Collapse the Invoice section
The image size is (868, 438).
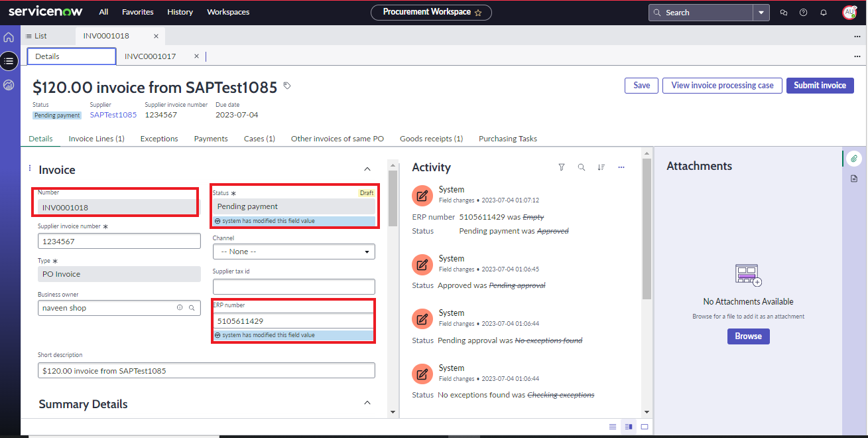pos(368,169)
